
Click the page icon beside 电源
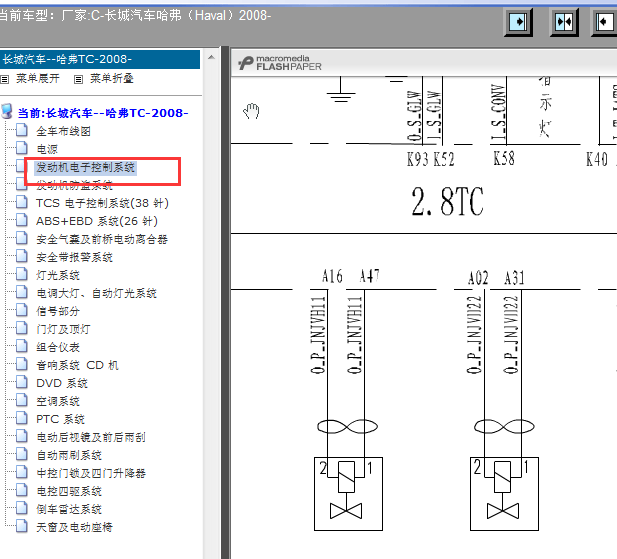click(22, 148)
